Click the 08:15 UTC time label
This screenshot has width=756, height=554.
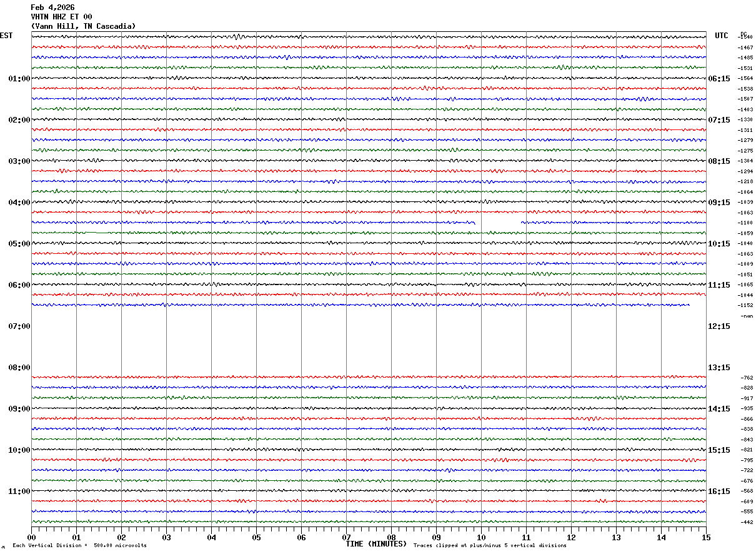click(719, 161)
